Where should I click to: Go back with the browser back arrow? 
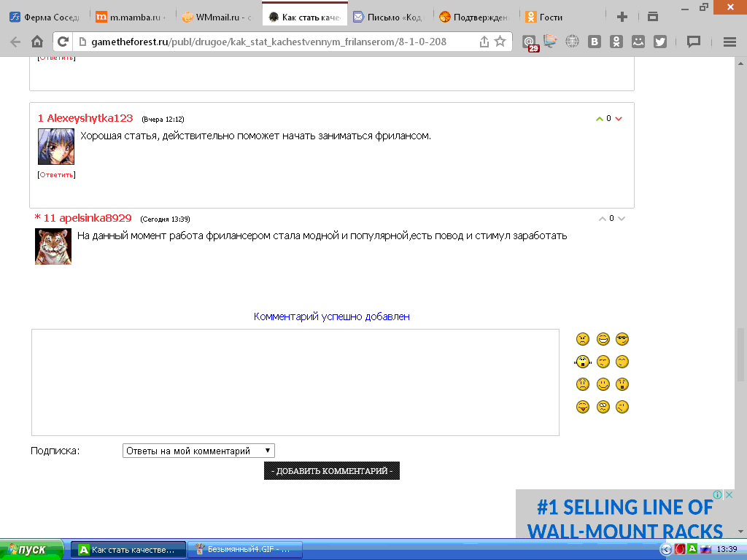click(15, 42)
